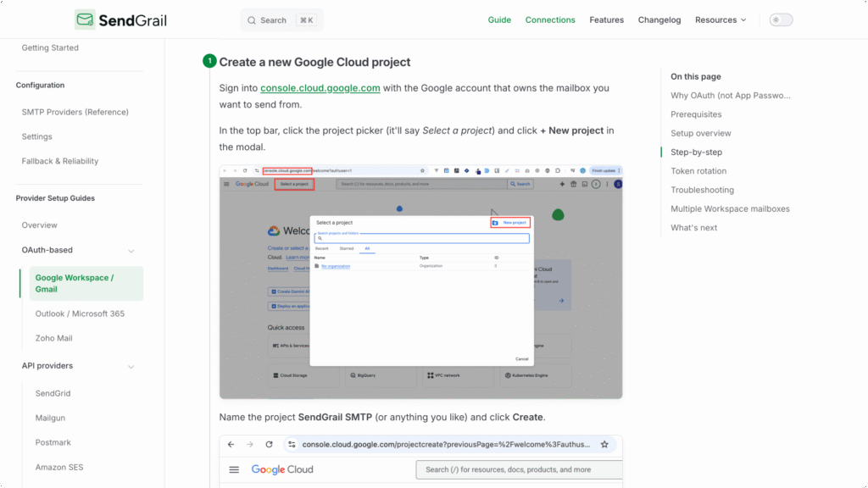Open the Changelog nav item
This screenshot has height=488, width=868.
pos(659,20)
